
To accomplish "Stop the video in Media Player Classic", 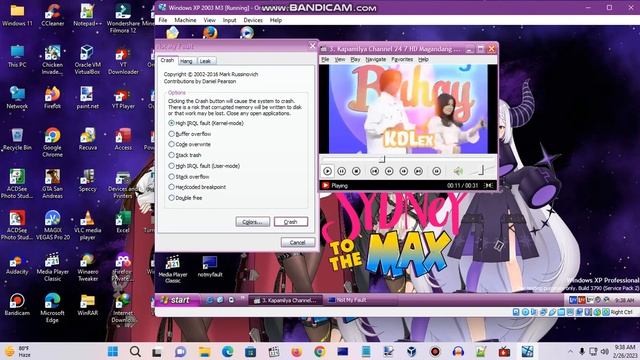I will pos(356,171).
